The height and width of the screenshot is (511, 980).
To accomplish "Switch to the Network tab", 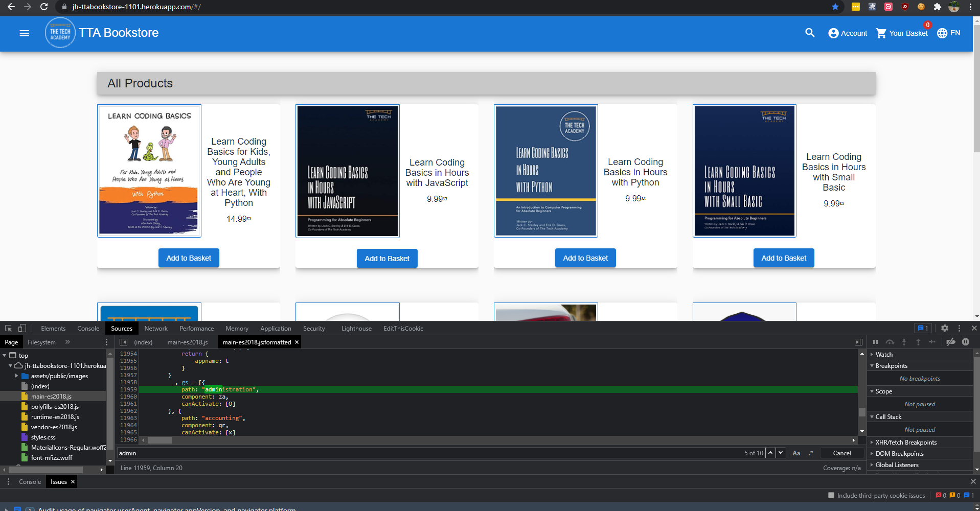I will pyautogui.click(x=156, y=329).
